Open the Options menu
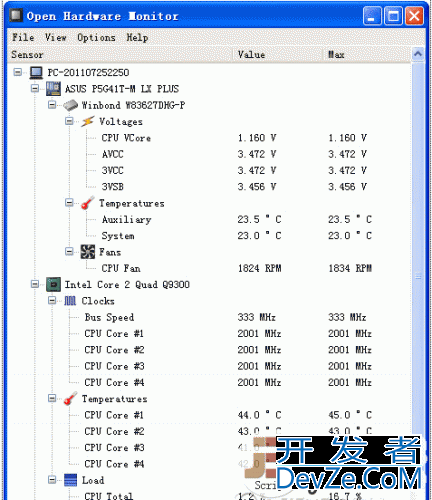 point(96,37)
